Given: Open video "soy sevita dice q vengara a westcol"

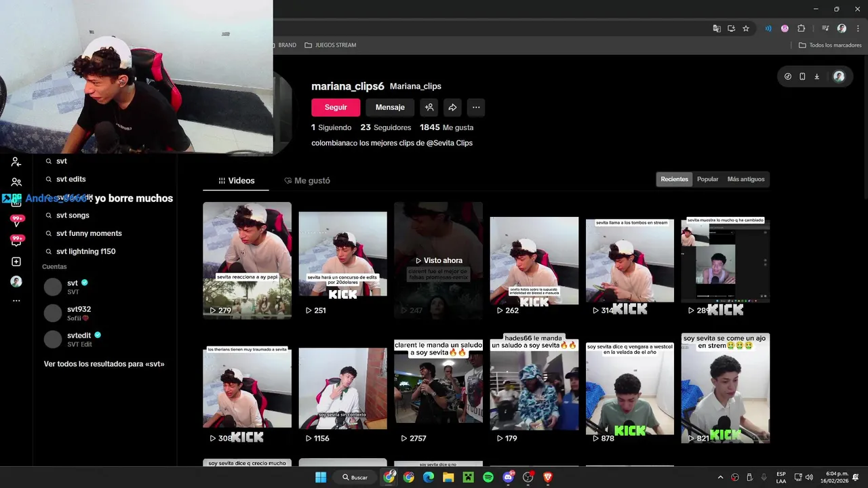Looking at the screenshot, I should 630,389.
